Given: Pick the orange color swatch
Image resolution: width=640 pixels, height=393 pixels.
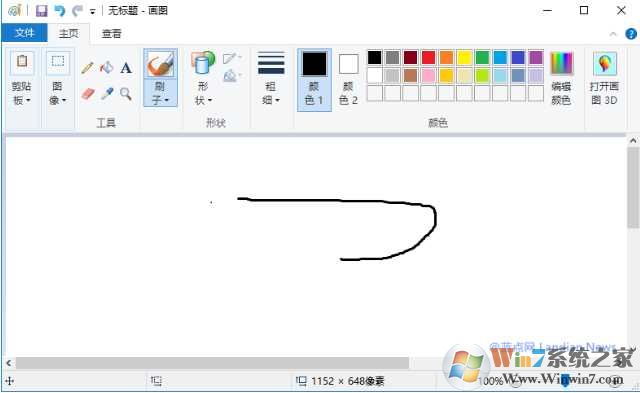Looking at the screenshot, I should point(446,57).
